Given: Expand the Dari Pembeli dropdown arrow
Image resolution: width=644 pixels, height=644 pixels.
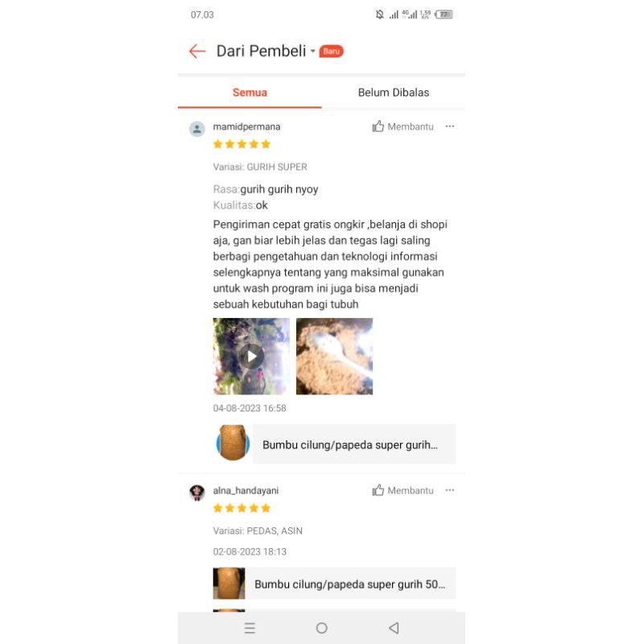Looking at the screenshot, I should 313,52.
